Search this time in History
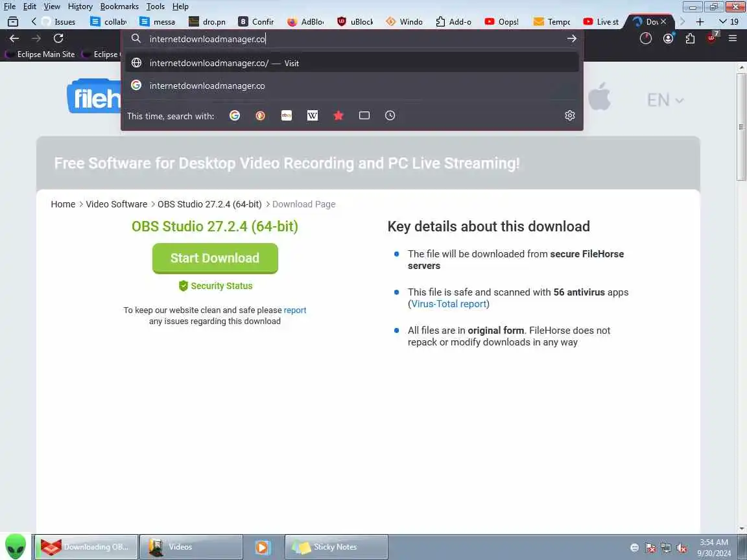 coord(390,115)
